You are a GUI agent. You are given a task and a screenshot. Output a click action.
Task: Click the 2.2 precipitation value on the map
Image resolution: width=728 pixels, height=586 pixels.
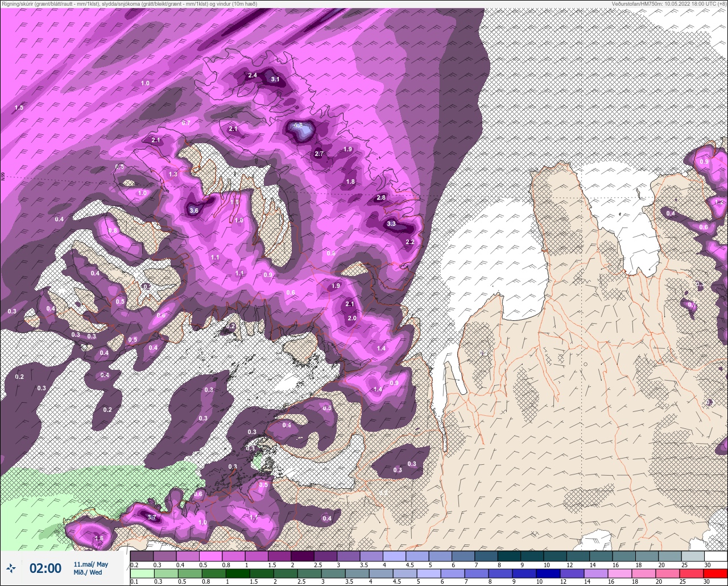tap(410, 242)
